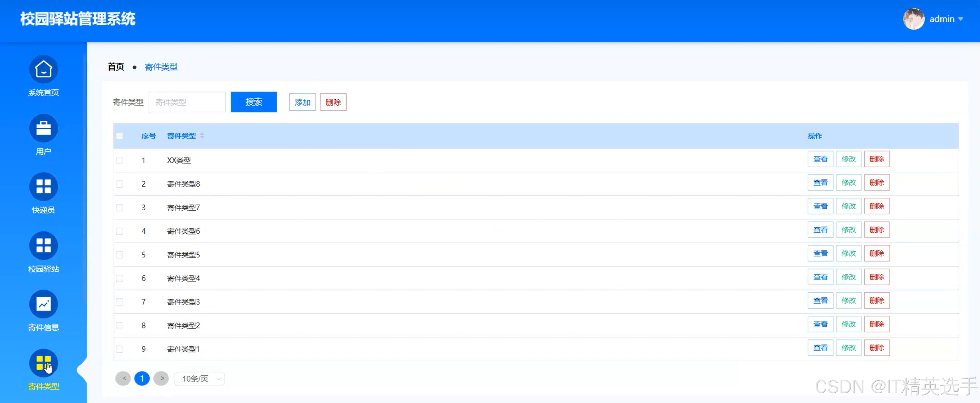This screenshot has height=403, width=980.
Task: Click the blue 搜索 button
Action: pyautogui.click(x=254, y=102)
